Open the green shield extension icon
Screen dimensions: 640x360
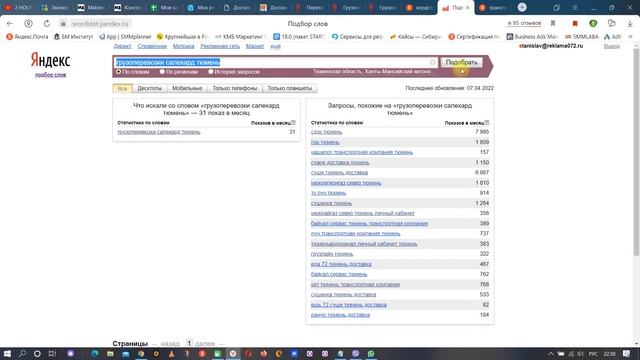point(593,24)
